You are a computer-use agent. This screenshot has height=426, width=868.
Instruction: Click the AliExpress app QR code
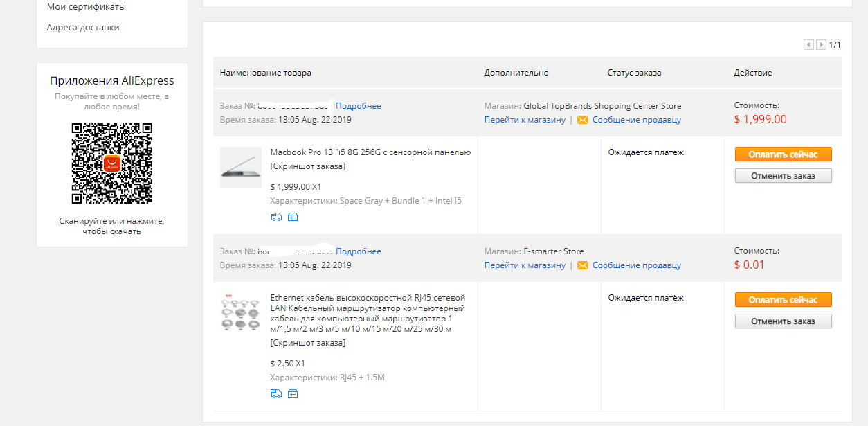click(x=112, y=163)
